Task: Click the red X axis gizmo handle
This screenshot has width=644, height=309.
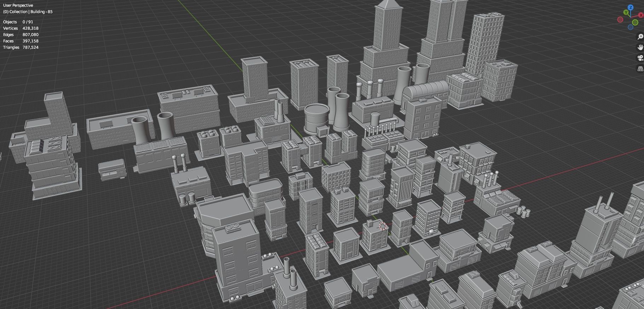Action: coord(641,15)
